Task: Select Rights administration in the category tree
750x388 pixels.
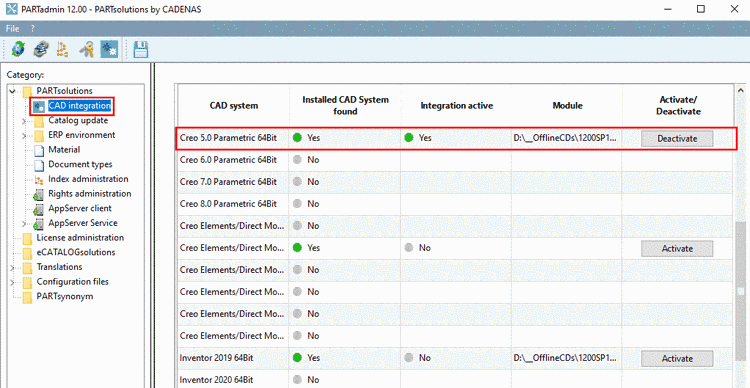Action: point(89,194)
